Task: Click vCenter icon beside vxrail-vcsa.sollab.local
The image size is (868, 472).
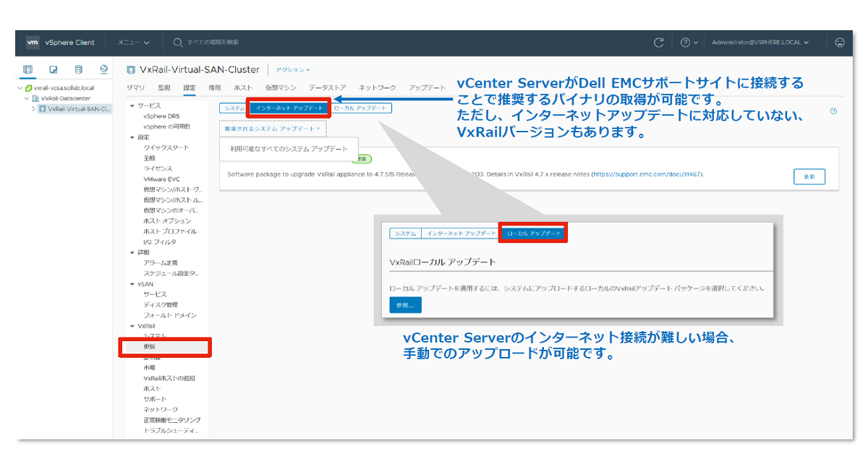Action: coord(29,87)
